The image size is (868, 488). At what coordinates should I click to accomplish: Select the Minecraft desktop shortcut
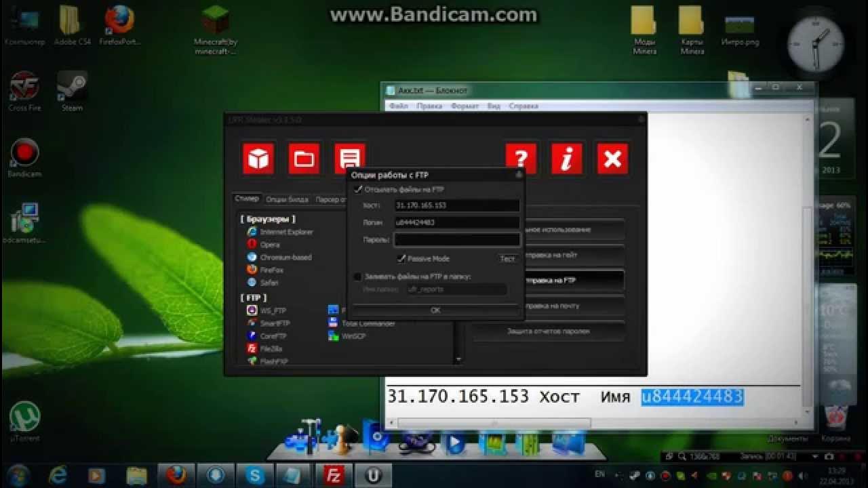click(x=216, y=28)
